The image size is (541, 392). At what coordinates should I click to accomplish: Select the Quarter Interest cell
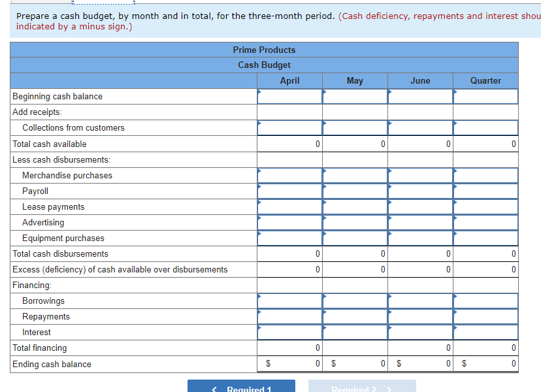click(x=485, y=333)
